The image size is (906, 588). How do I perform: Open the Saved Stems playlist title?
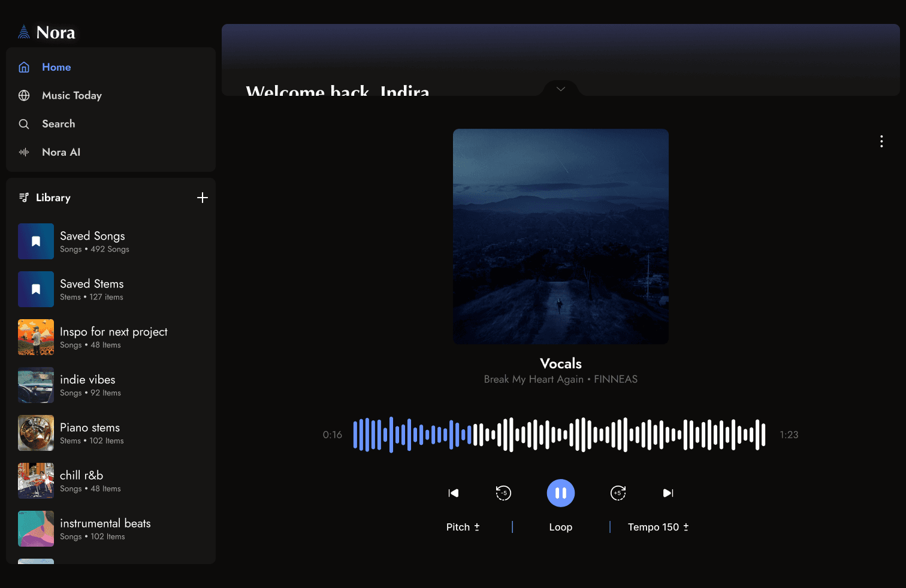coord(92,284)
